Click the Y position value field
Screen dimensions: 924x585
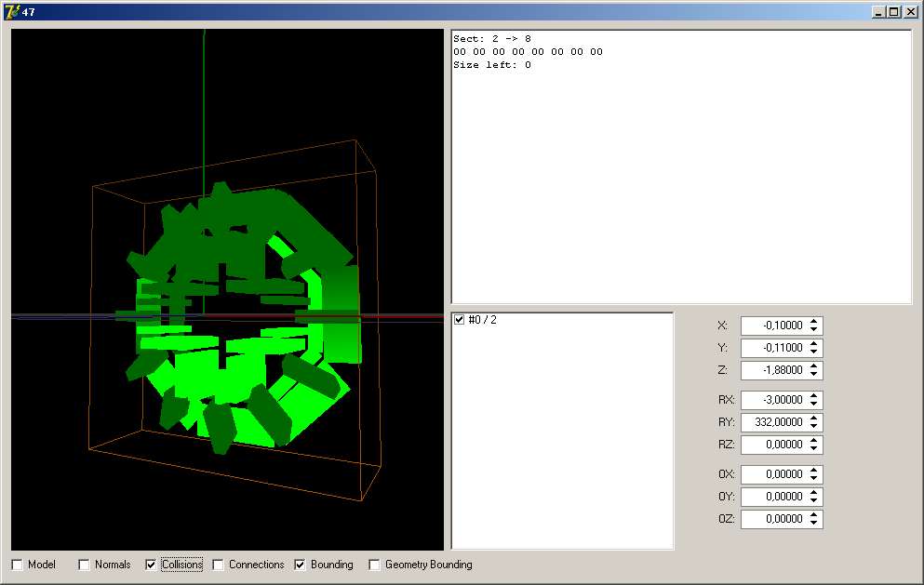point(772,348)
